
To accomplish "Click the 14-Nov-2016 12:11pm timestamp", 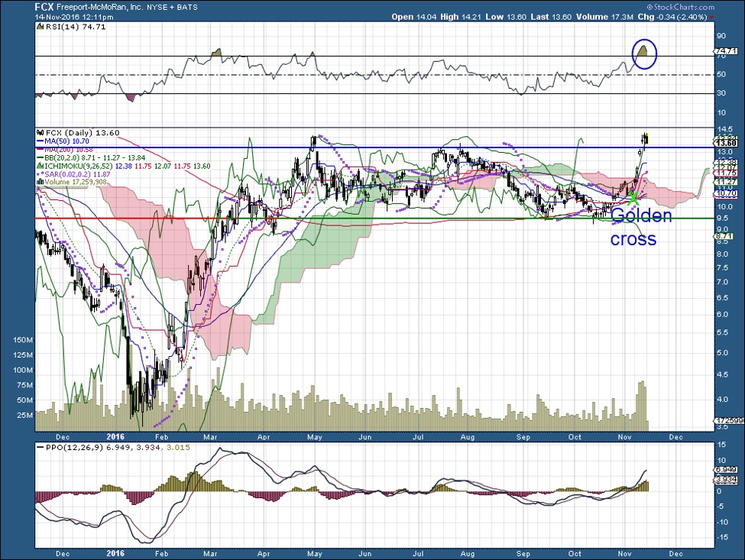I will (74, 17).
